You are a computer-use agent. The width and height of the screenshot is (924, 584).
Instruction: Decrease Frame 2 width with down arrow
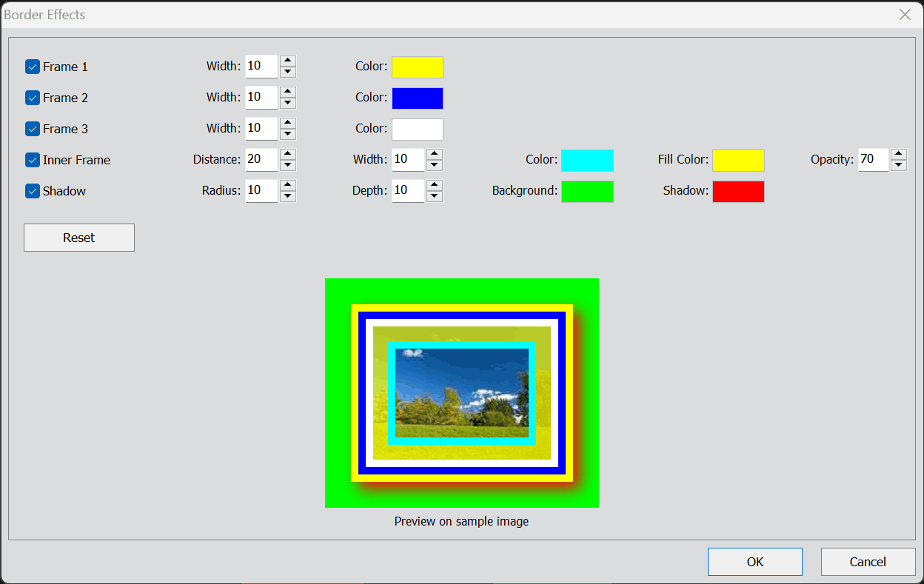tap(288, 103)
